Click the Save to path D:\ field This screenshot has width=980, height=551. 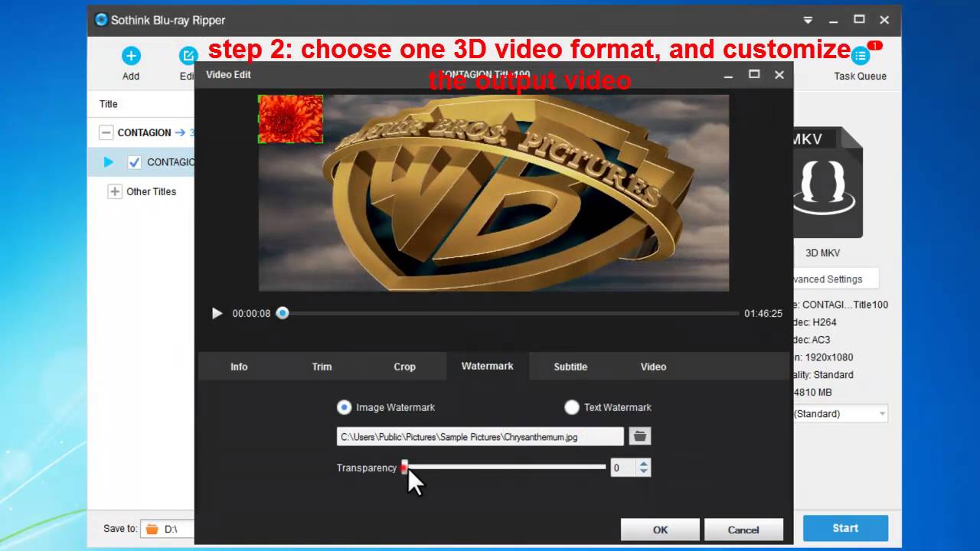(168, 529)
